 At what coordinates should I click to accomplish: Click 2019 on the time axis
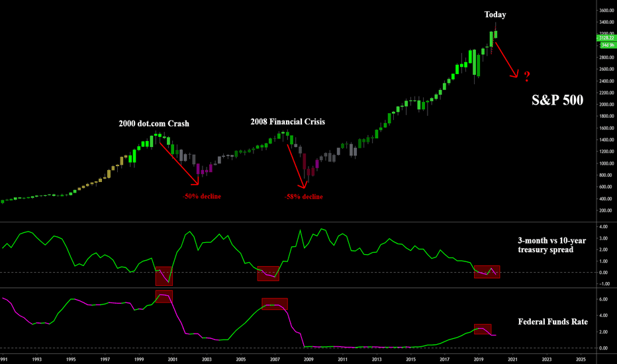(x=479, y=359)
